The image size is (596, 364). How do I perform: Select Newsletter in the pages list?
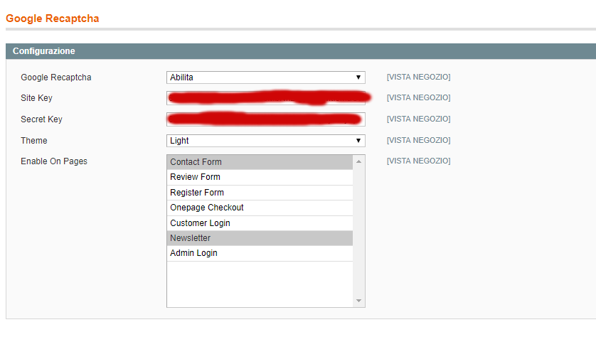(260, 238)
